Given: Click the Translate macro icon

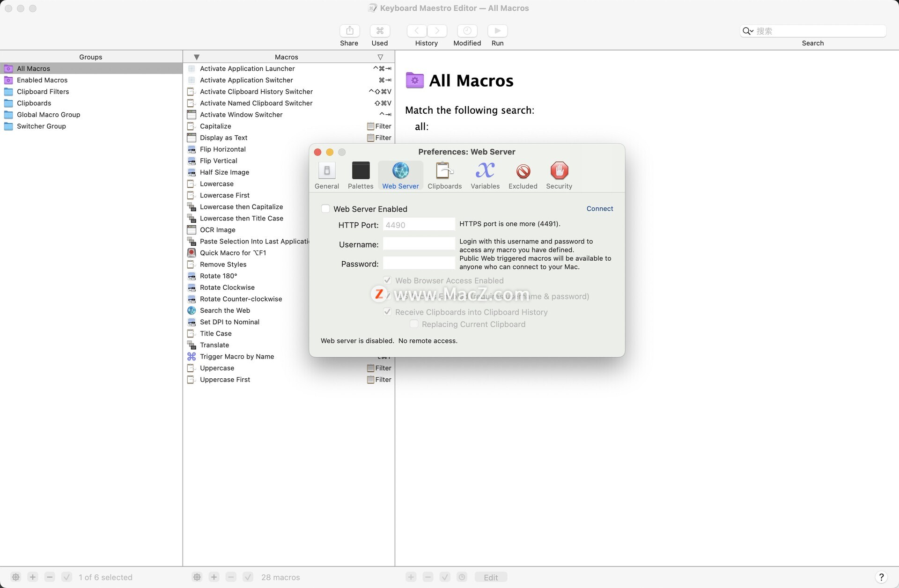Looking at the screenshot, I should tap(192, 345).
